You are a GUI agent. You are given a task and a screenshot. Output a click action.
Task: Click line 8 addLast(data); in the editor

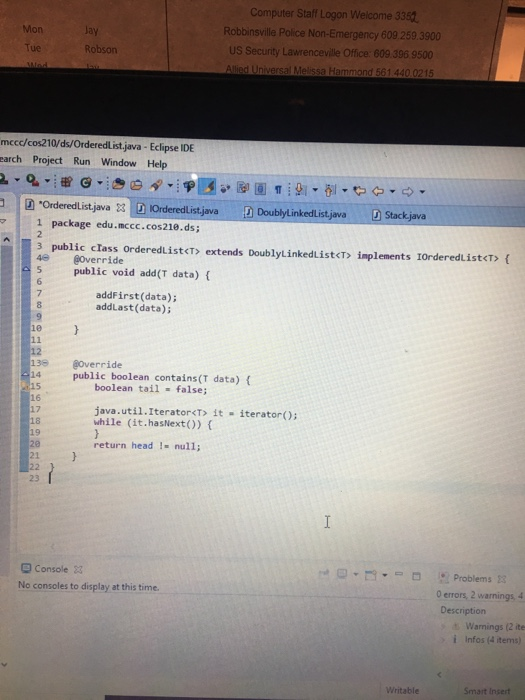coord(133,308)
